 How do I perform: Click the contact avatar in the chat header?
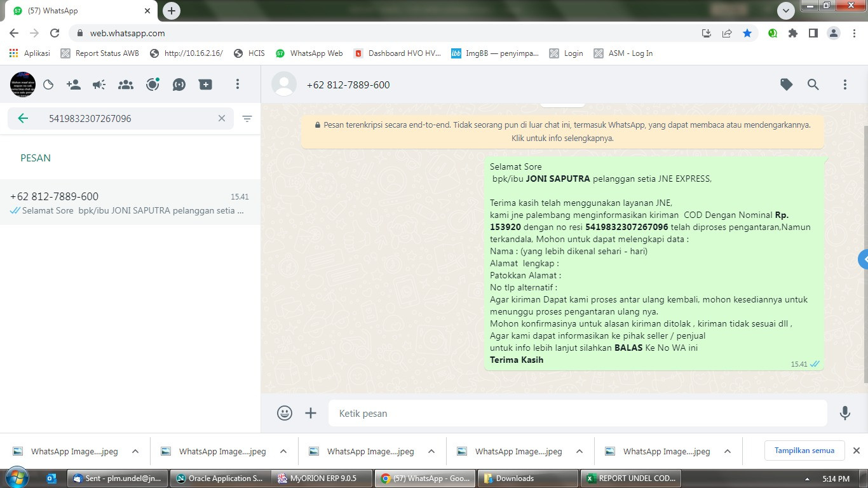(284, 85)
